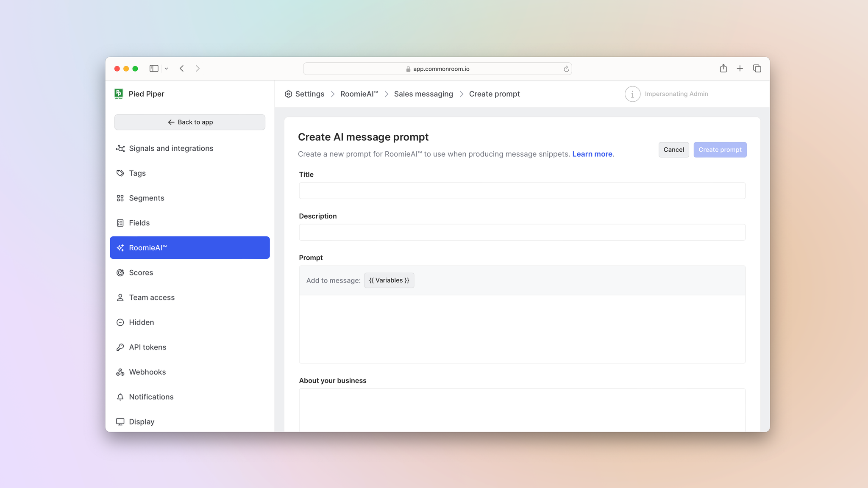Screen dimensions: 868x488
Task: Click Cancel button
Action: pos(673,150)
